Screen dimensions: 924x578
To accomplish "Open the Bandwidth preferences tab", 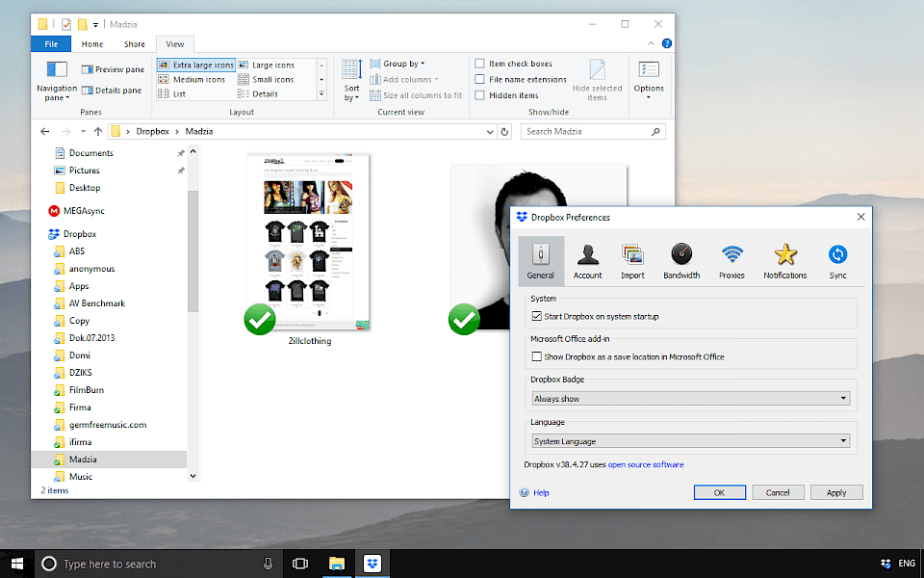I will point(681,261).
